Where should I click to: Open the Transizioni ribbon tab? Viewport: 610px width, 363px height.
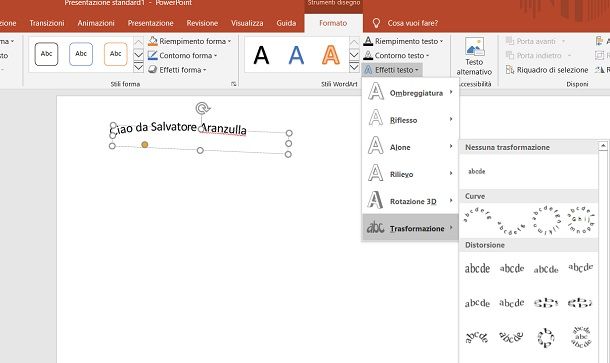[47, 23]
